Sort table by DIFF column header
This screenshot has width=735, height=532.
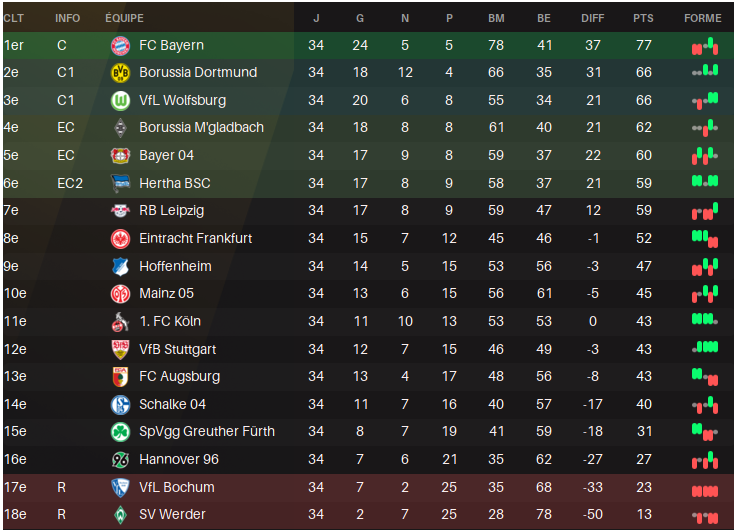click(592, 18)
